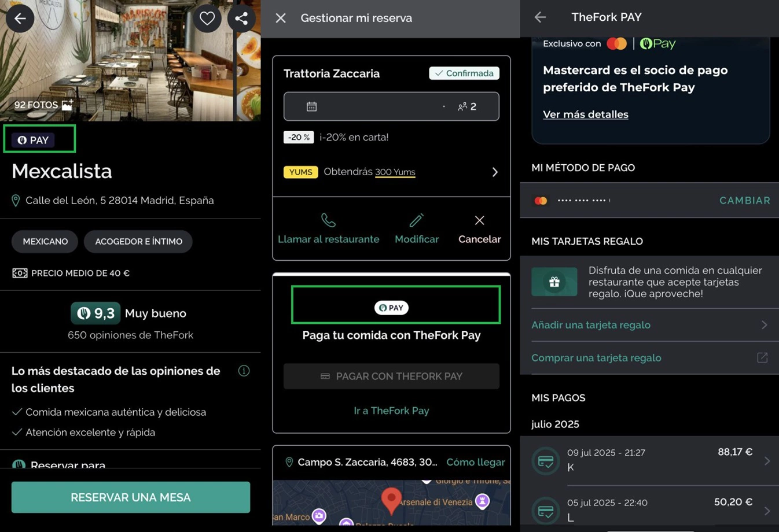Open the 300 Yums link
The width and height of the screenshot is (779, 532).
click(395, 172)
